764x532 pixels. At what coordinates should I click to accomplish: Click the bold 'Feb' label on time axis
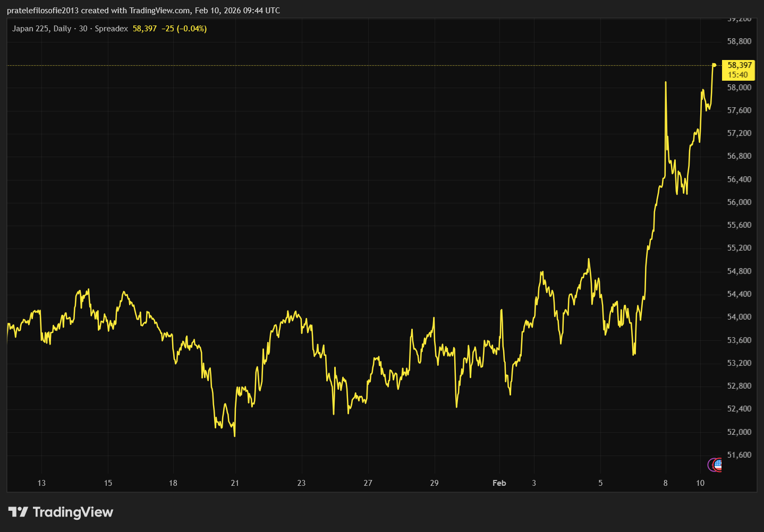[499, 483]
